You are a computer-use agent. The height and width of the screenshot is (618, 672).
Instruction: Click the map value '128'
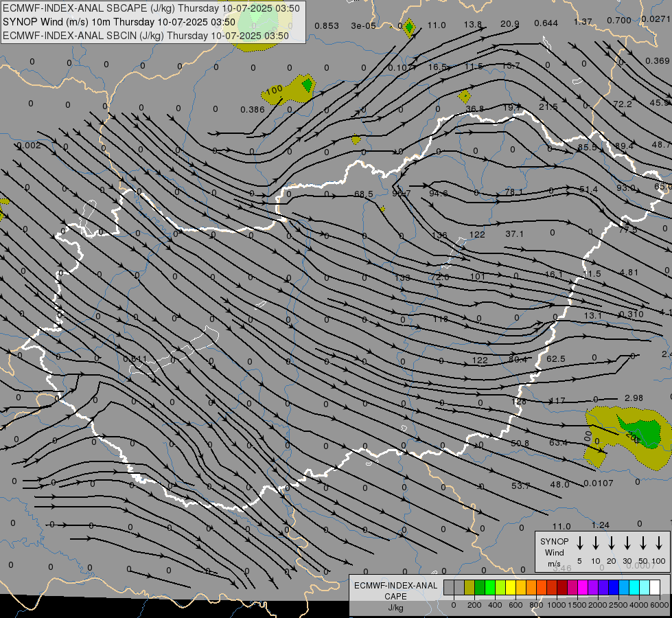click(x=519, y=401)
